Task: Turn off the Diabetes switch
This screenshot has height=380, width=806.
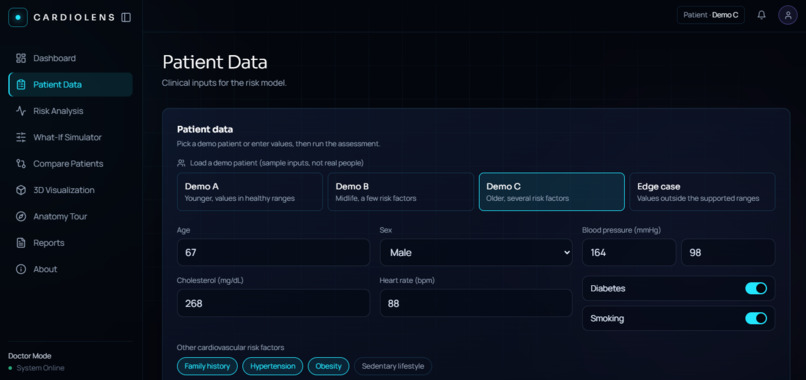Action: click(756, 288)
